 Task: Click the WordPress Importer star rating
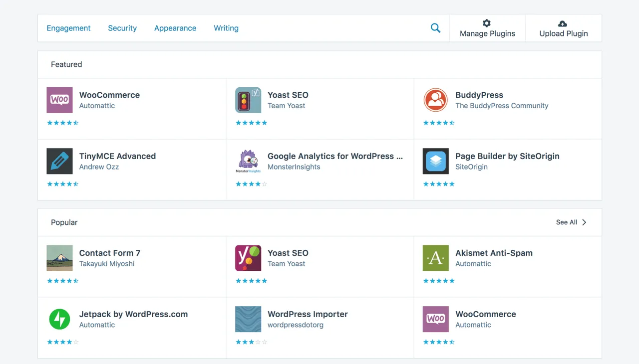coord(252,342)
